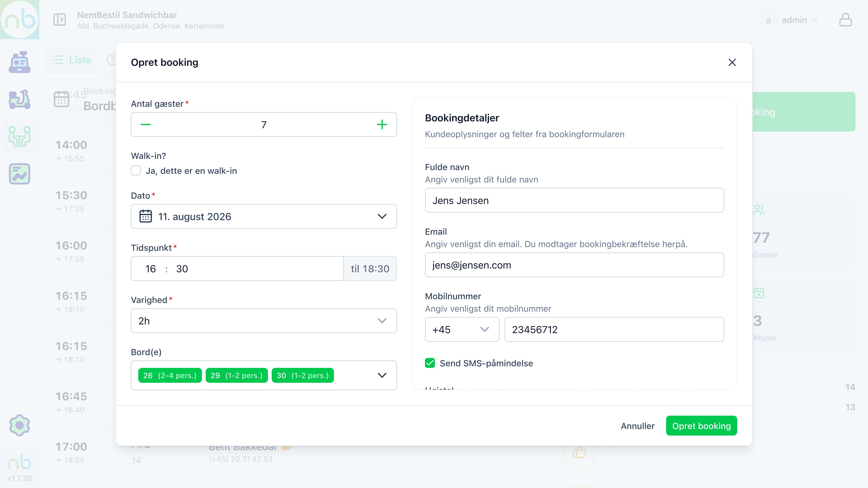868x488 pixels.
Task: Uncheck Send SMS-påmindelse checkbox
Action: coord(430,363)
